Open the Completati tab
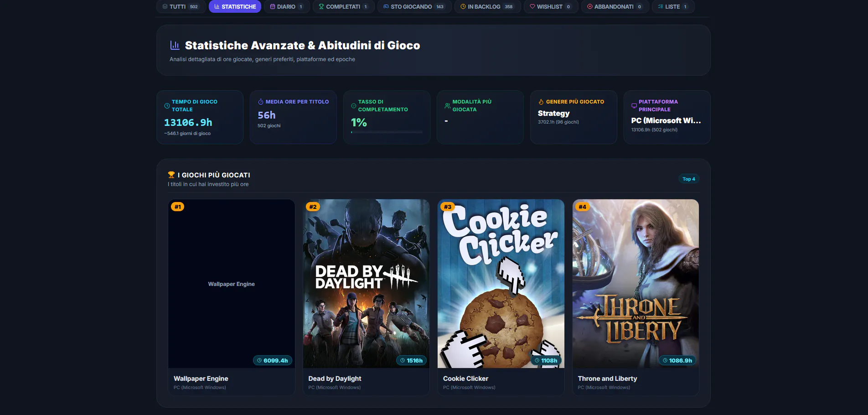Viewport: 868px width, 415px height. [343, 6]
